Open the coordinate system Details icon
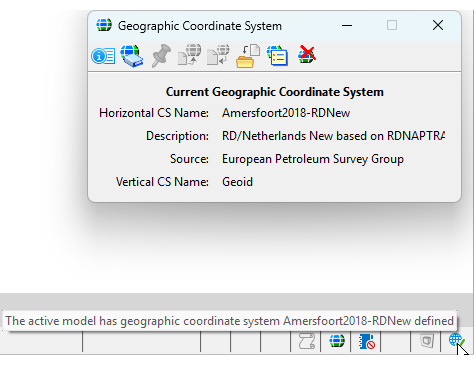This screenshot has width=474, height=365. [103, 56]
